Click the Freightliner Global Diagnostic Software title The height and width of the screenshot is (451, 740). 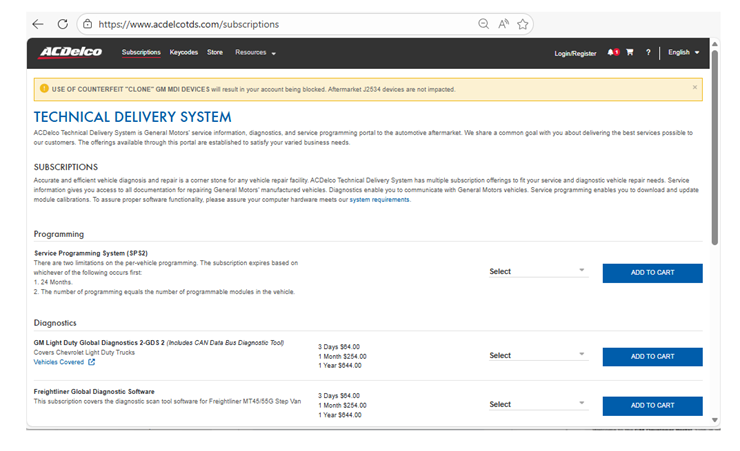pos(94,392)
